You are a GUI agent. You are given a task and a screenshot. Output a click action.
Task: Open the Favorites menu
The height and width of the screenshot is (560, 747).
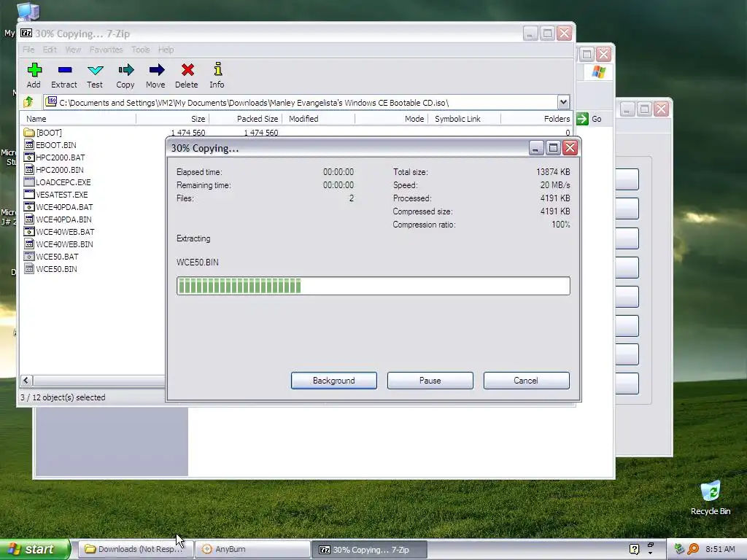107,50
